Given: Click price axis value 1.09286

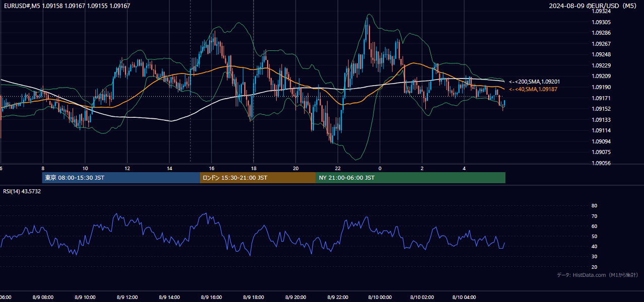Looking at the screenshot, I should pyautogui.click(x=601, y=33).
